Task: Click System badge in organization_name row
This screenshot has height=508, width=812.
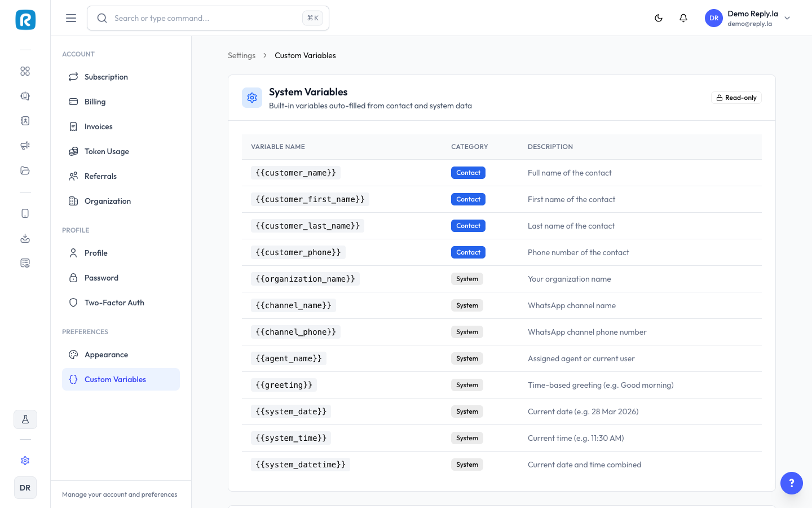Action: [467, 279]
